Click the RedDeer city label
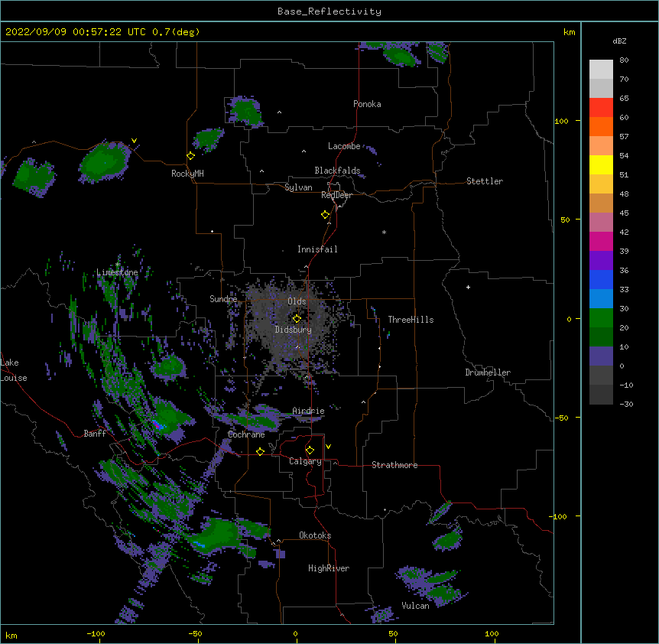The height and width of the screenshot is (644, 659). pos(336,195)
